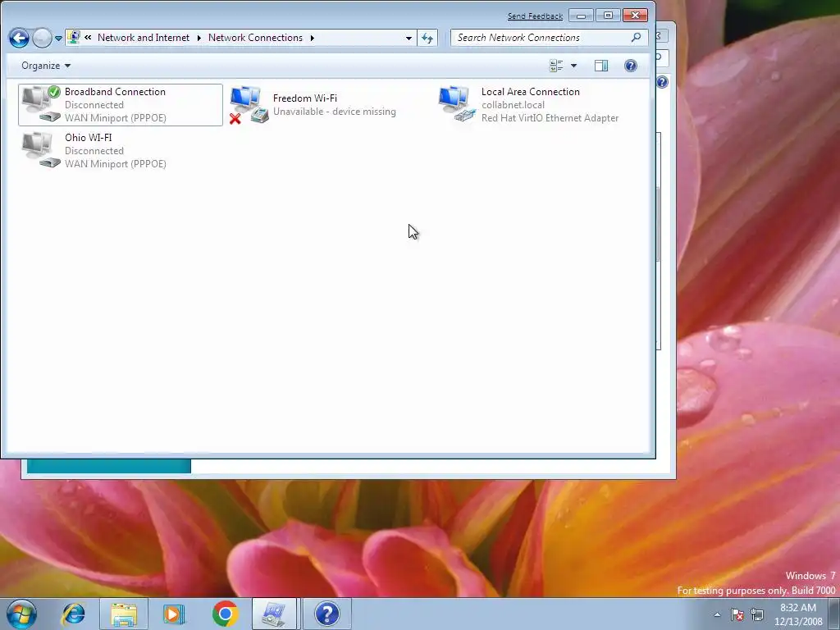Click 'Unavailable - device missing' status text
840x630 pixels.
(335, 112)
